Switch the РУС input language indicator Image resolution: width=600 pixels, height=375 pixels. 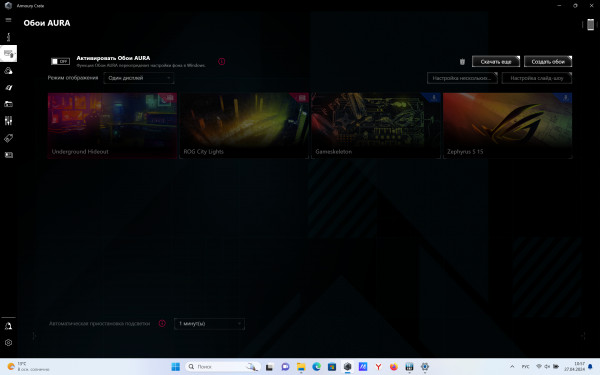click(x=525, y=367)
